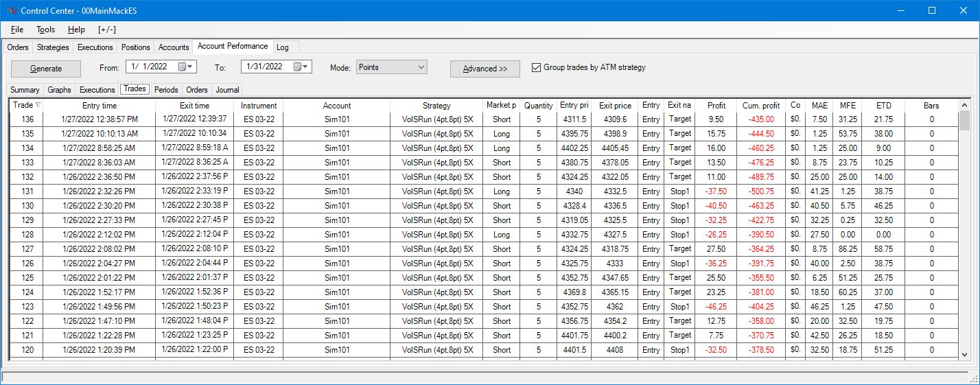The height and width of the screenshot is (385, 980).
Task: Click the Advanced >> button
Action: 485,69
